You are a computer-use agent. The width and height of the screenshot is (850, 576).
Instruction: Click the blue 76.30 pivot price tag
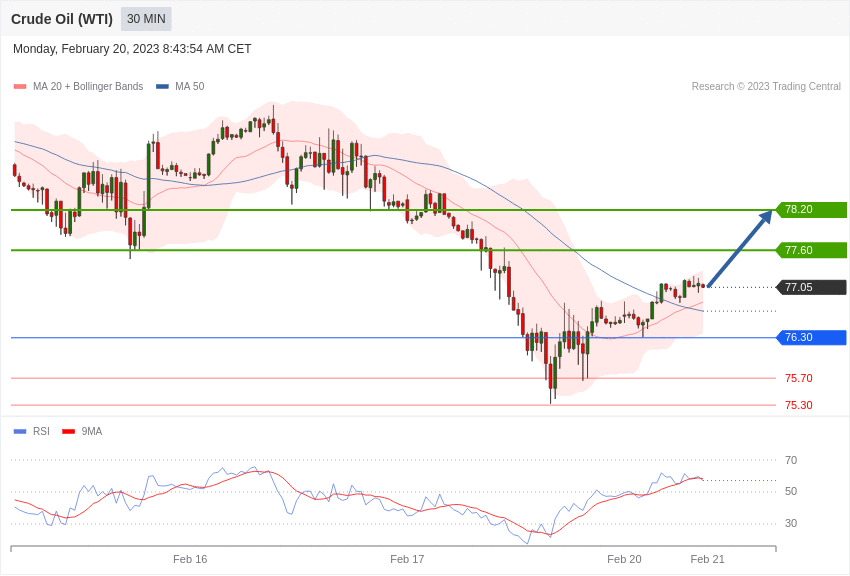coord(811,338)
